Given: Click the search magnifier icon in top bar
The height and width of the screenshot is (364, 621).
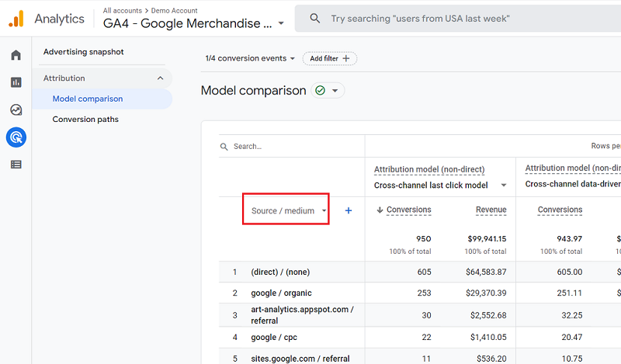Looking at the screenshot, I should pyautogui.click(x=315, y=18).
